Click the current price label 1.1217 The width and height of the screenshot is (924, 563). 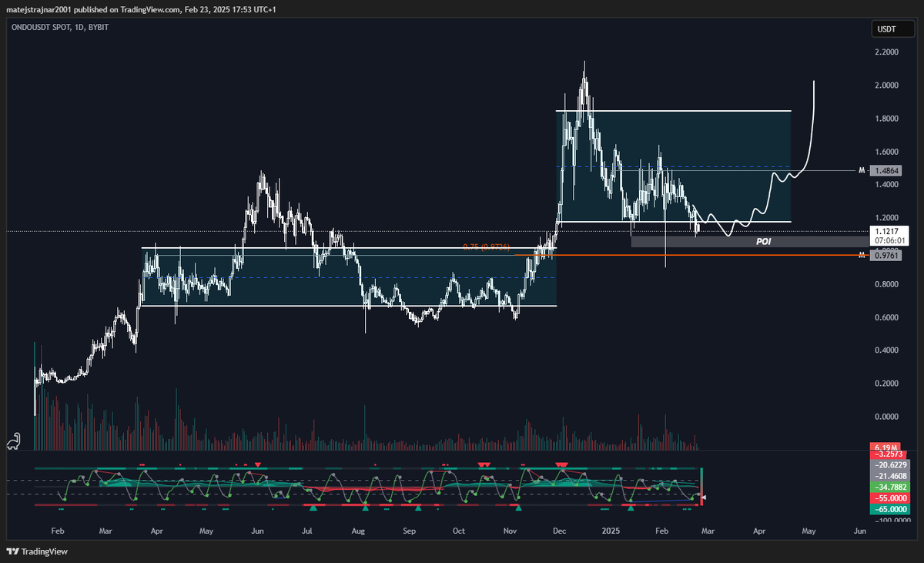(x=885, y=230)
